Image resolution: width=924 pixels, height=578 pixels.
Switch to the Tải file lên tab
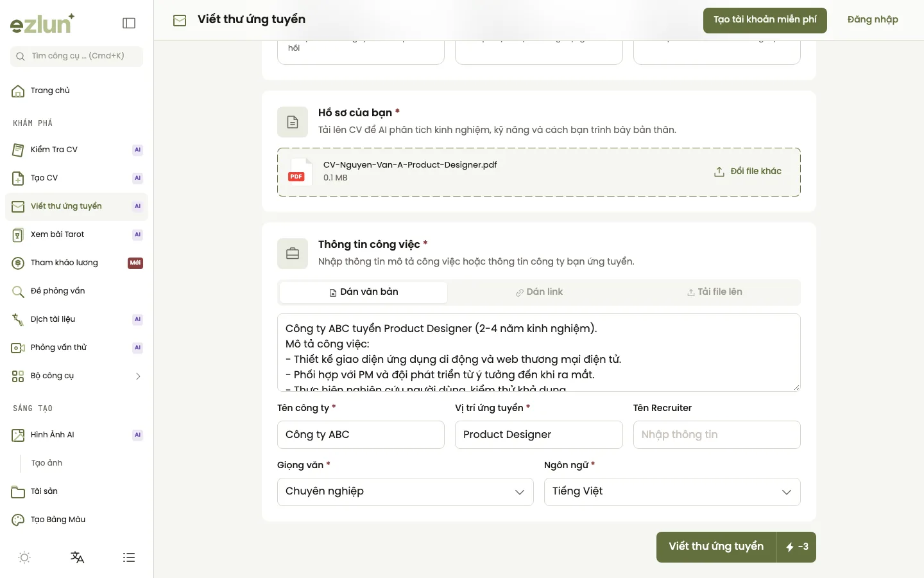click(x=714, y=292)
